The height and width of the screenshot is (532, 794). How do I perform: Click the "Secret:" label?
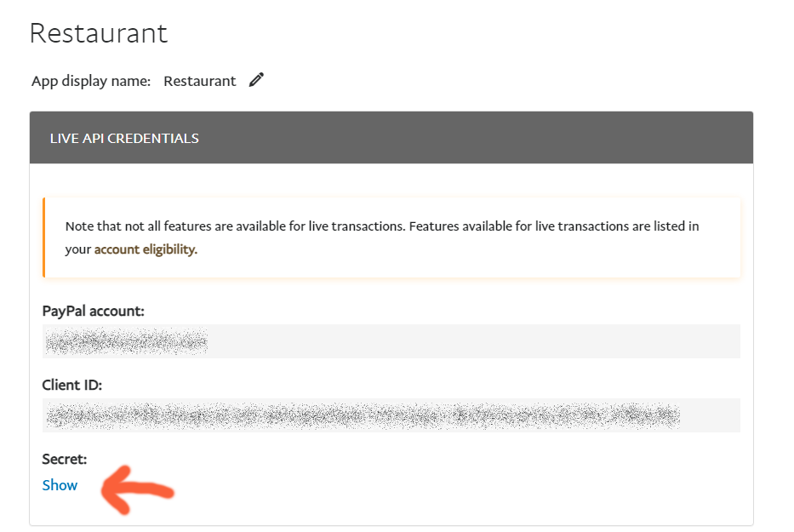pos(65,459)
